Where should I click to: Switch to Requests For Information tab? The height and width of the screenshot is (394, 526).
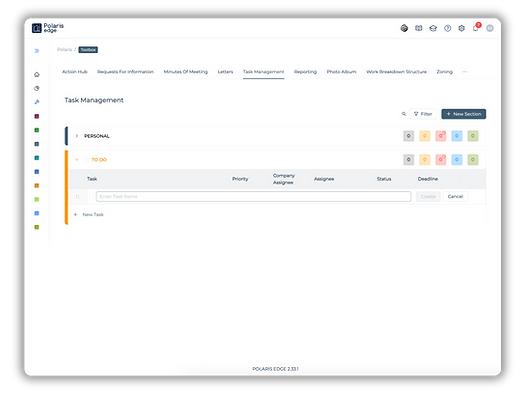[x=125, y=72]
